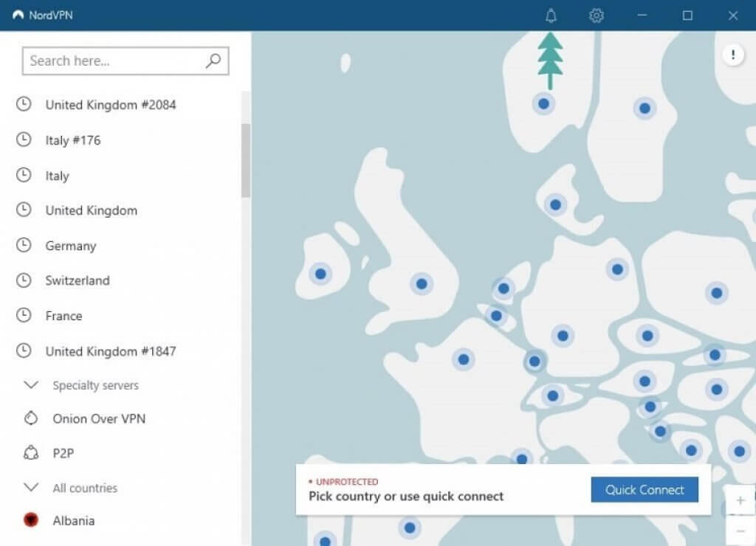This screenshot has width=756, height=546.
Task: Select the Denmark server pin on map
Action: point(555,205)
